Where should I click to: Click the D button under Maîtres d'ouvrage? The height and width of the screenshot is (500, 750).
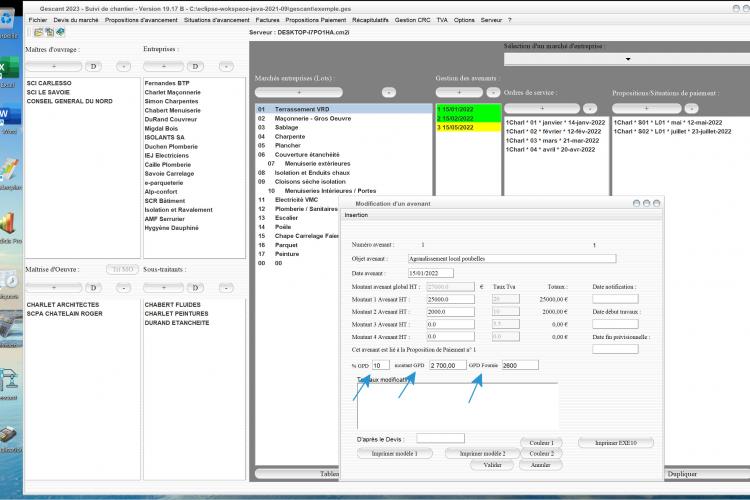[93, 67]
